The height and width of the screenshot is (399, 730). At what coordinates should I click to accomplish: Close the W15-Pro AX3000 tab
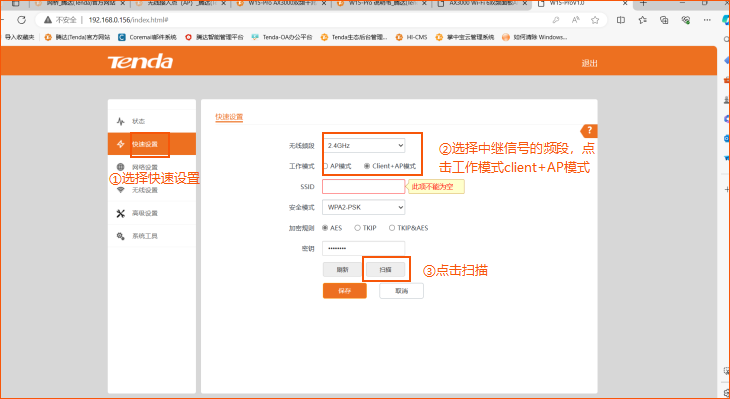324,3
